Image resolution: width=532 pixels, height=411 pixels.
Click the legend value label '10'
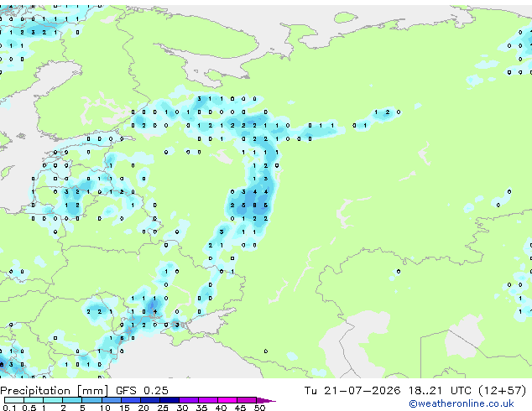pos(105,408)
